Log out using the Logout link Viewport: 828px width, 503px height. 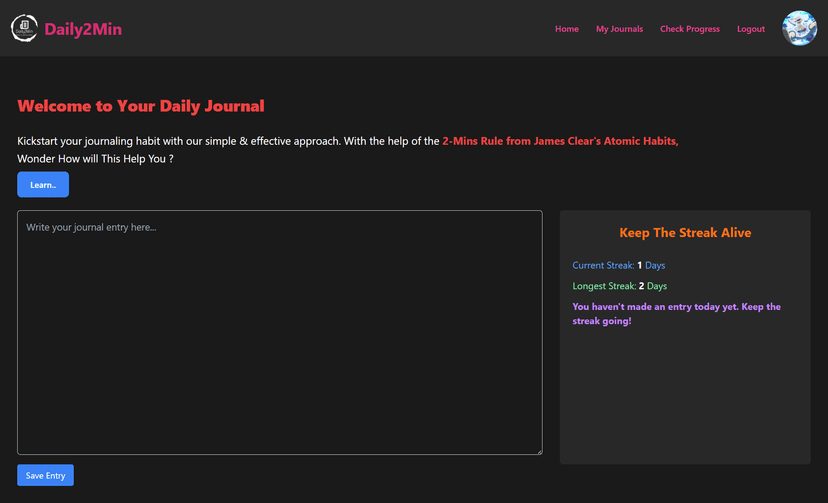tap(750, 29)
